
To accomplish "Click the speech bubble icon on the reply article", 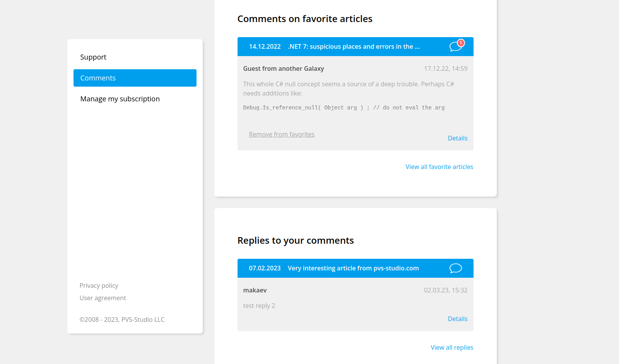I will point(455,268).
